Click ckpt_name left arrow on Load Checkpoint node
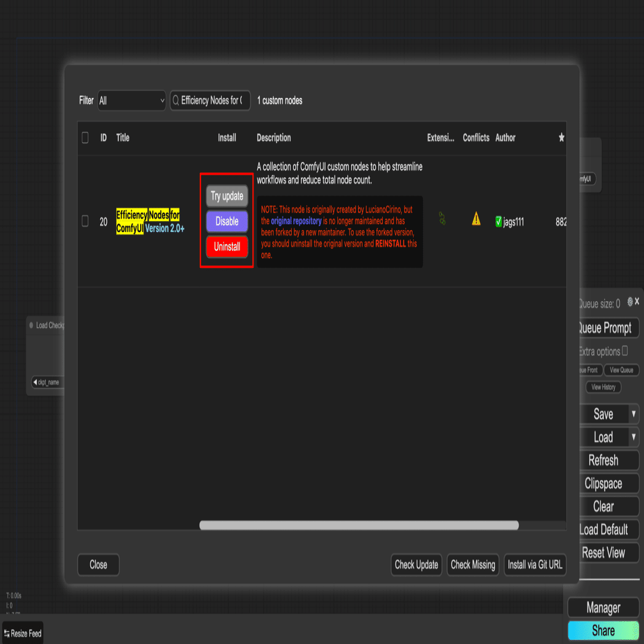 [35, 382]
